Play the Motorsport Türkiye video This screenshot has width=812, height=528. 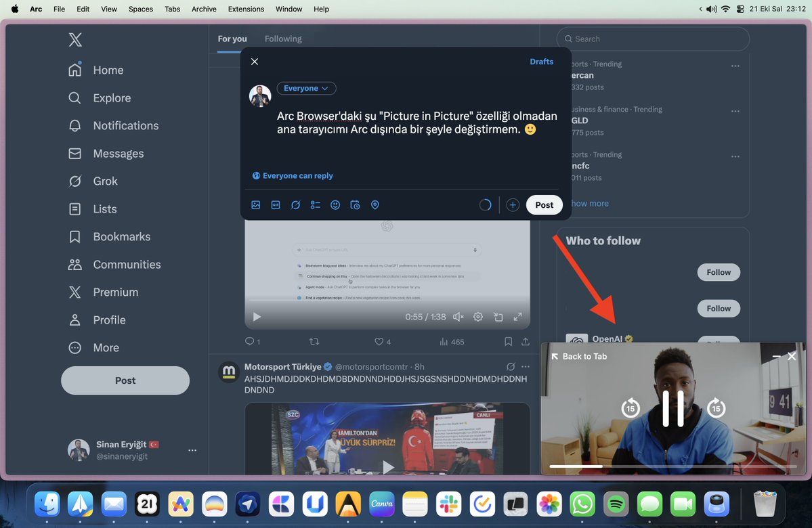coord(388,467)
